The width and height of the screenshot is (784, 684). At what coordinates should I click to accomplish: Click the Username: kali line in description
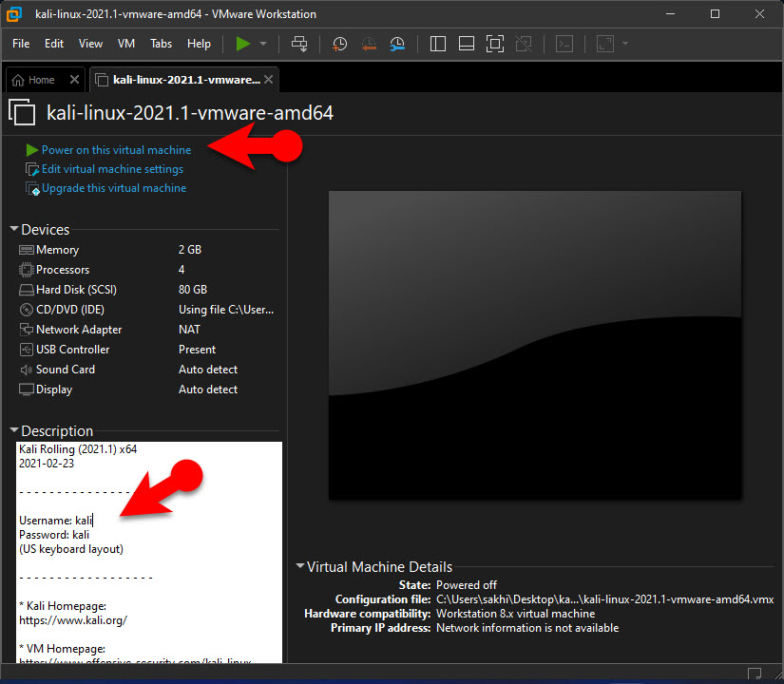[55, 521]
